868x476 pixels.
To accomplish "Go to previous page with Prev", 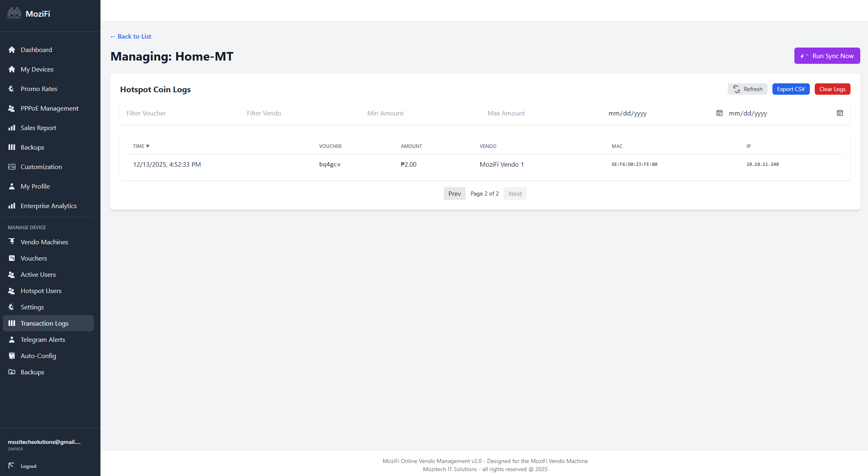I will (454, 193).
